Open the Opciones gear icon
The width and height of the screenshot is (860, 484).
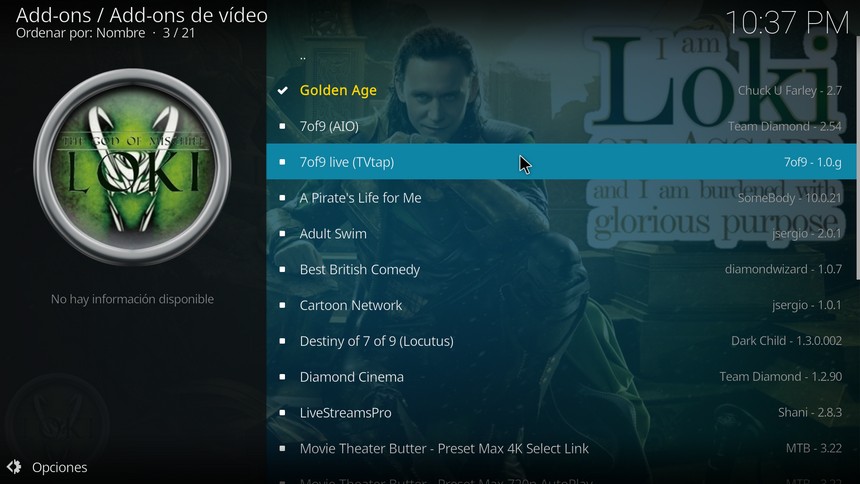(14, 467)
